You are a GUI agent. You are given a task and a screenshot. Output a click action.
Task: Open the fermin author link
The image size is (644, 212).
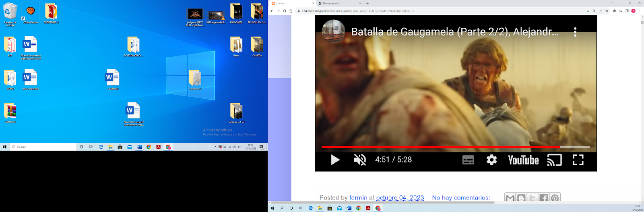coord(358,197)
